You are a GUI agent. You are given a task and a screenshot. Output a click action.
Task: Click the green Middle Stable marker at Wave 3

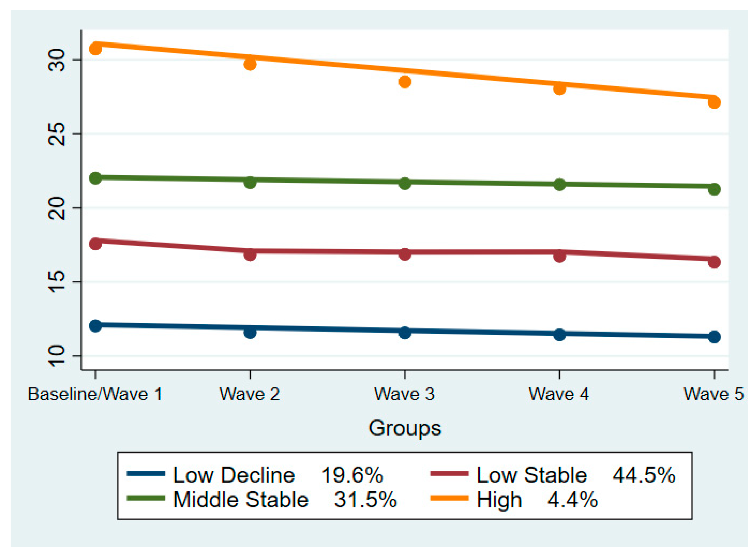[x=404, y=183]
